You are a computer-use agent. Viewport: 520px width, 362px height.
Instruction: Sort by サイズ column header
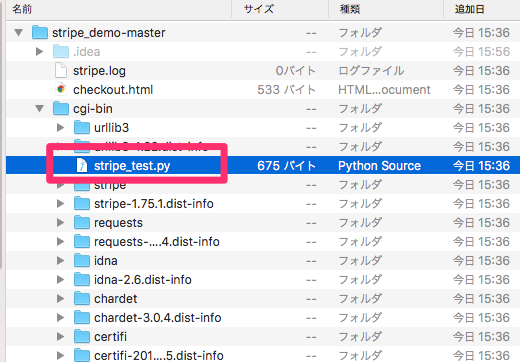point(280,9)
